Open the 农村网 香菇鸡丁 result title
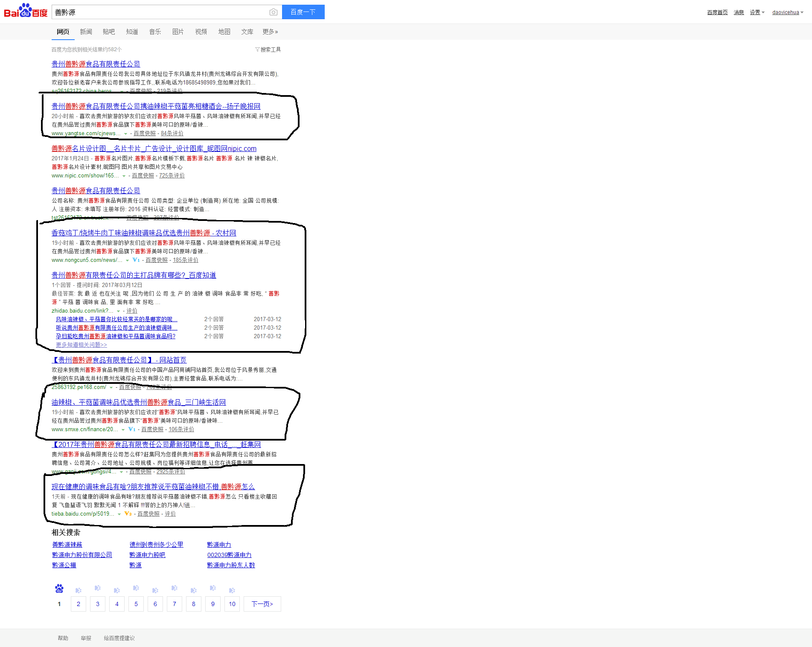812x647 pixels. 144,233
